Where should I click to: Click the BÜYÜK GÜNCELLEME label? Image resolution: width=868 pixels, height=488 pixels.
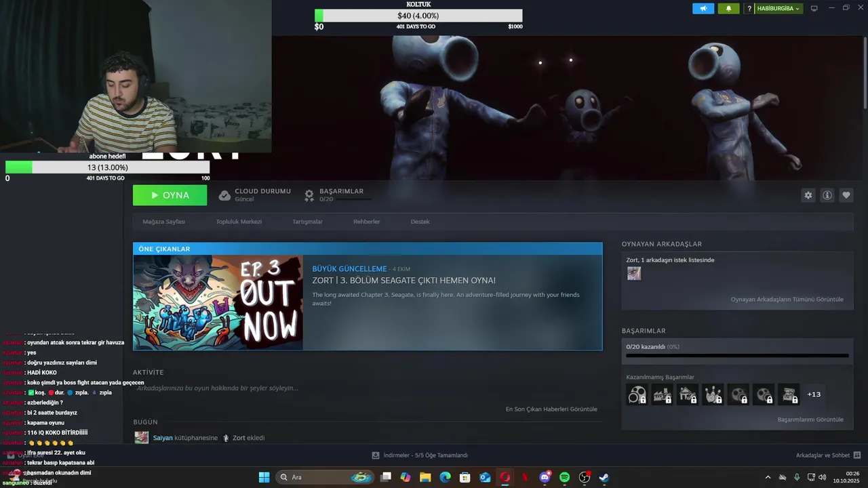349,269
